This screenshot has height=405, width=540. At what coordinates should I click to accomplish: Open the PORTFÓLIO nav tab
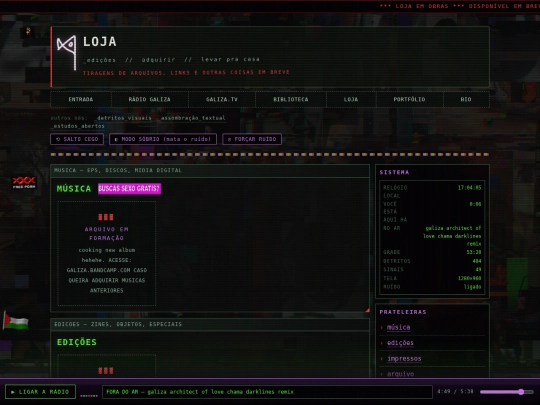tap(409, 100)
